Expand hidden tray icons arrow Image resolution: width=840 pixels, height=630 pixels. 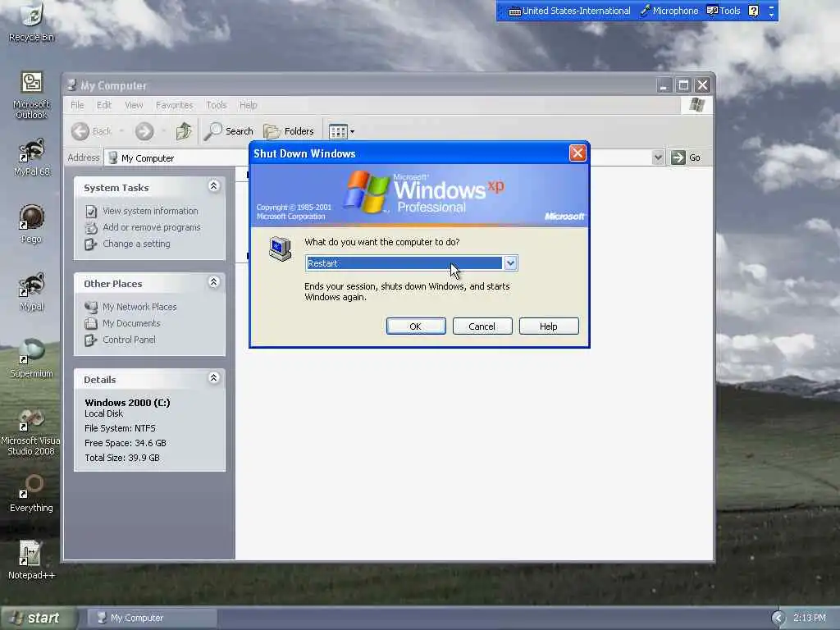point(779,619)
